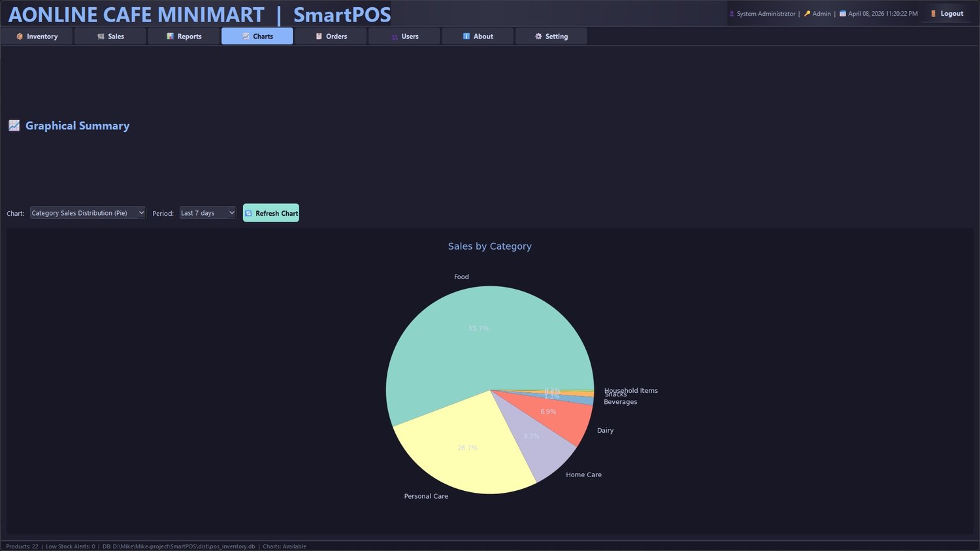The image size is (980, 551).
Task: Log out using the Logout button
Action: pos(947,14)
